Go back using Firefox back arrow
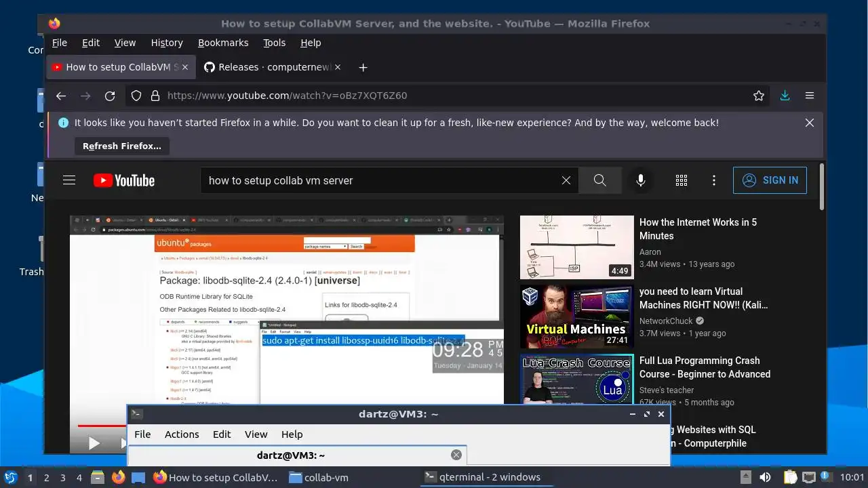 tap(61, 96)
